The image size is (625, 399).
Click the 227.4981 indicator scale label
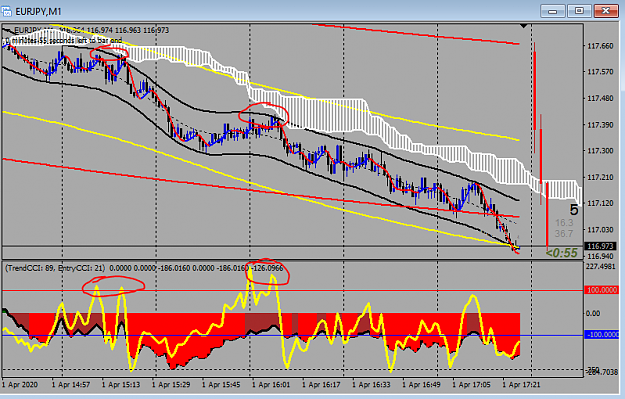coord(601,266)
